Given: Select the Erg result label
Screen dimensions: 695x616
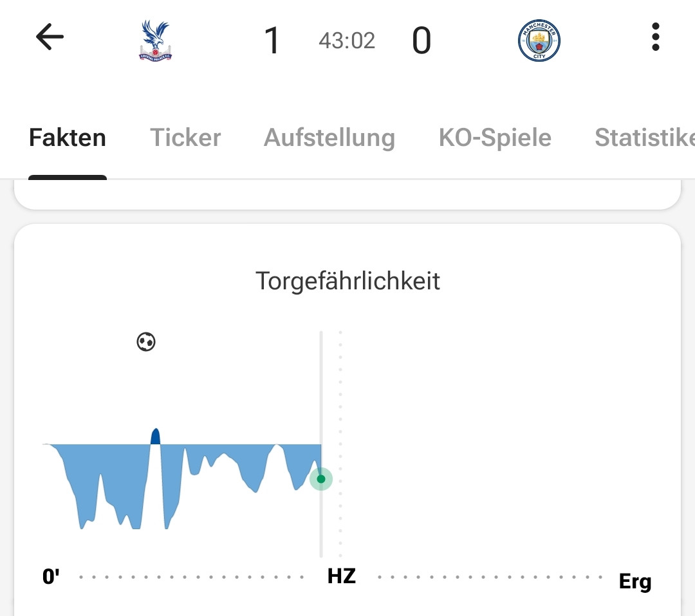Looking at the screenshot, I should 635,581.
